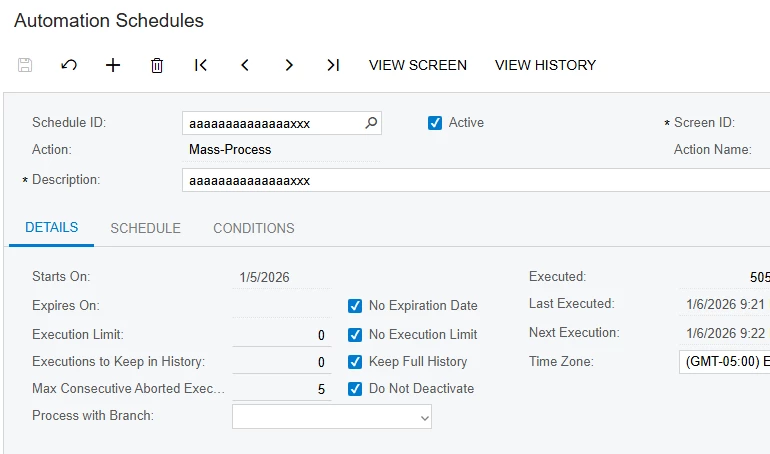Image resolution: width=770 pixels, height=454 pixels.
Task: Click the Undo/cancel arrow icon
Action: (x=69, y=65)
